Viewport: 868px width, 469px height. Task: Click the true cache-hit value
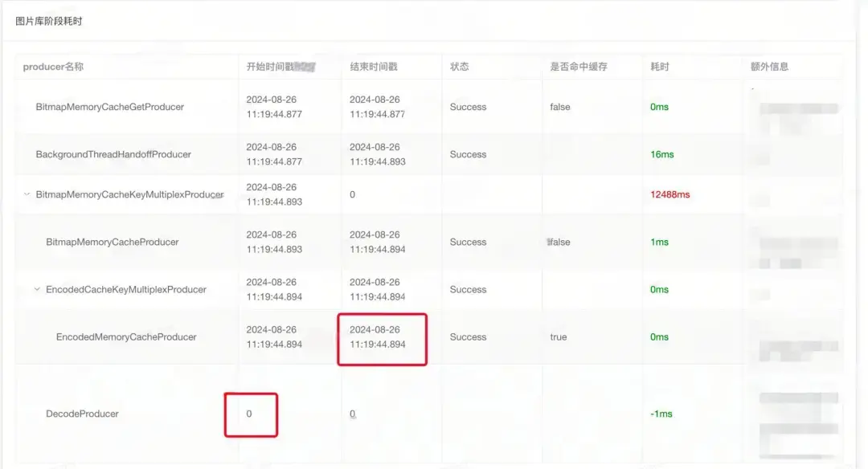click(x=558, y=336)
